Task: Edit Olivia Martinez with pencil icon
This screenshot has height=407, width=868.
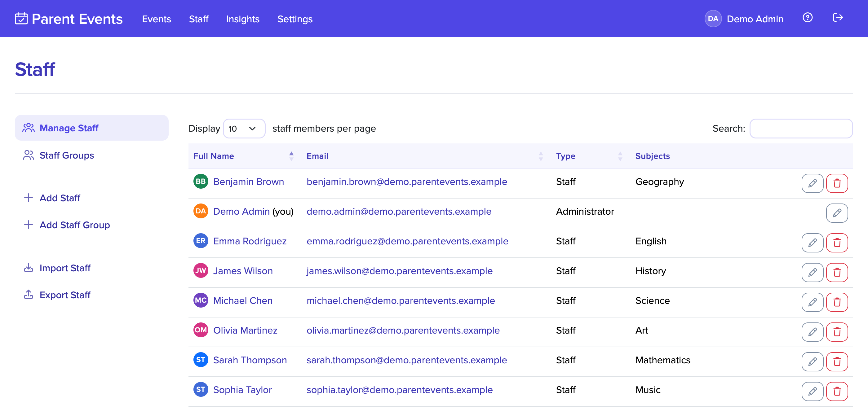Action: 812,332
